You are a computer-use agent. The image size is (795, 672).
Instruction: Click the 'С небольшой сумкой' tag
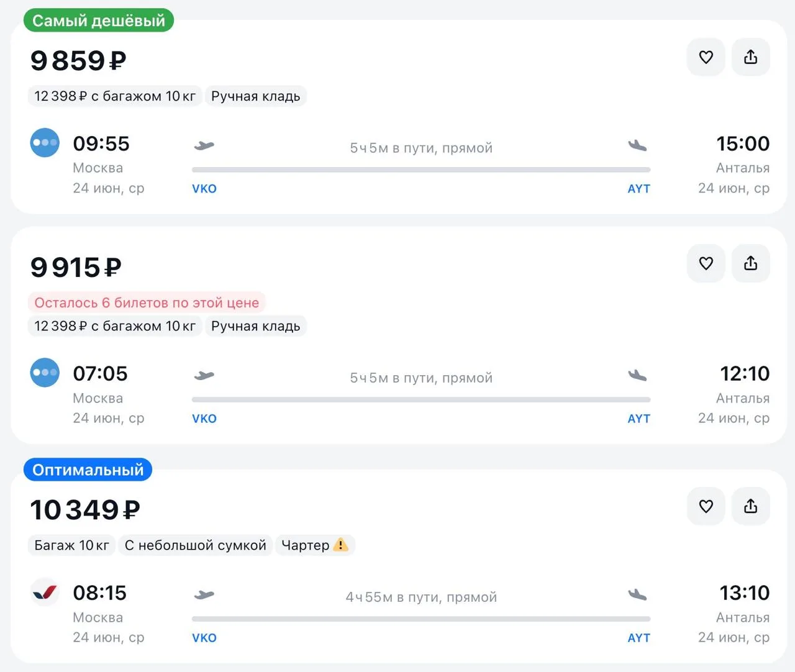(x=195, y=545)
